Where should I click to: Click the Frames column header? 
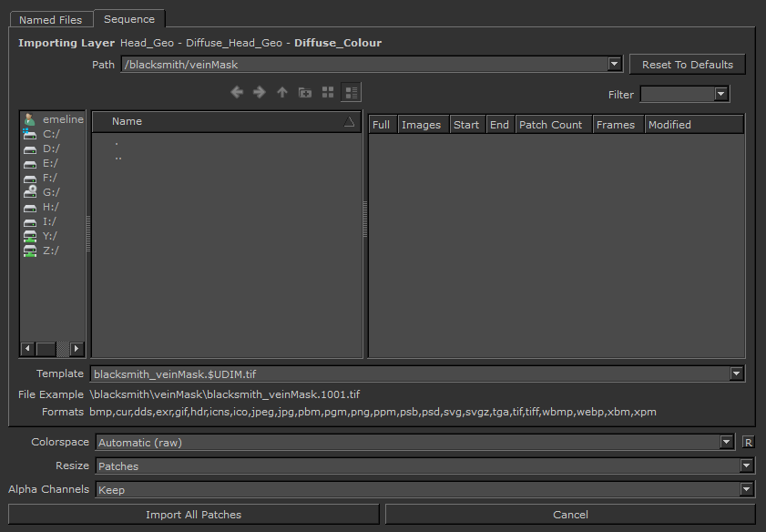(x=618, y=125)
